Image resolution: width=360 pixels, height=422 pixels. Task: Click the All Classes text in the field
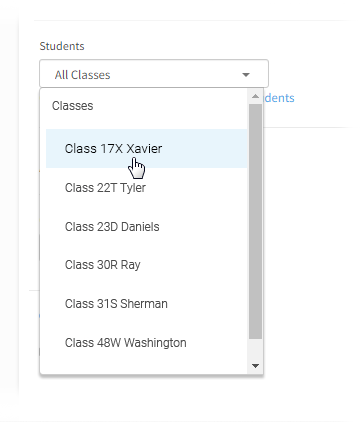(x=82, y=75)
